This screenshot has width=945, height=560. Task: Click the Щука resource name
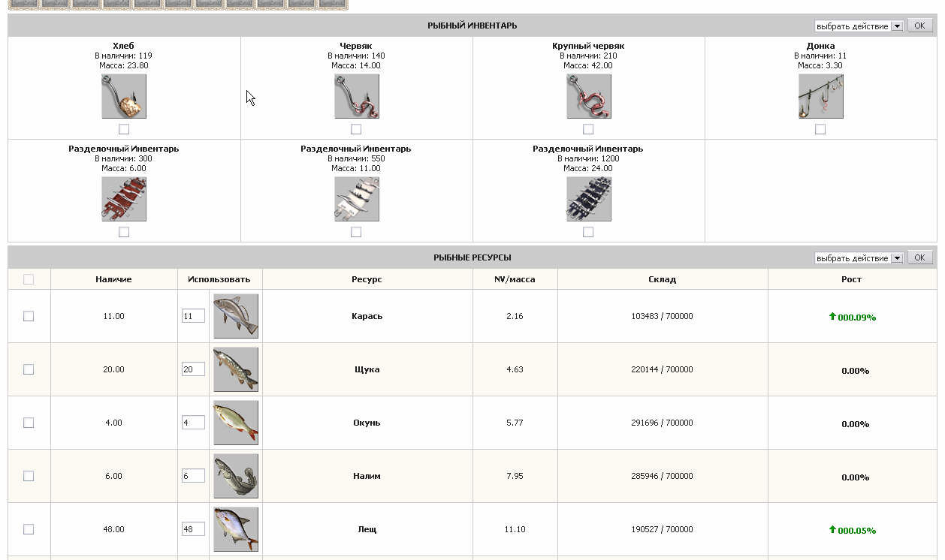(367, 369)
